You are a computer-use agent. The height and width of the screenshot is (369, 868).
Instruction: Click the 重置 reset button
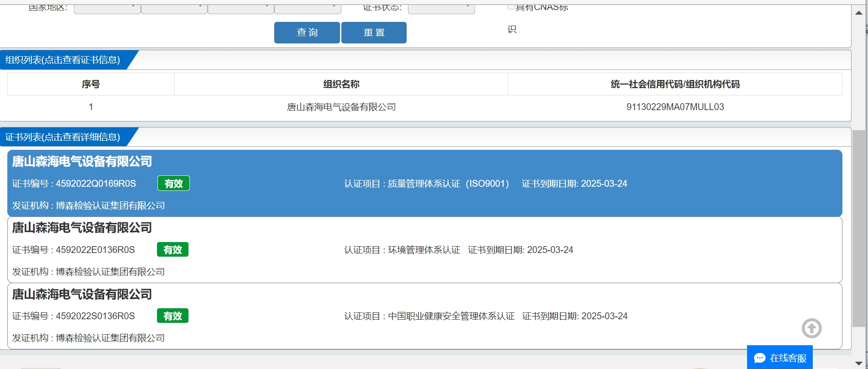tap(374, 32)
